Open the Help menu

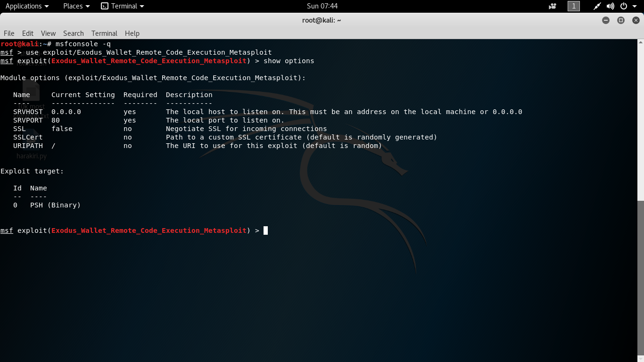pos(132,33)
